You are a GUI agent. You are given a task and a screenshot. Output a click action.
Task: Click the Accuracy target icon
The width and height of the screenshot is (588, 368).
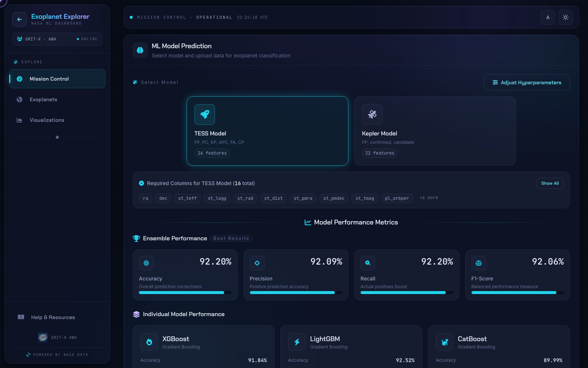pos(146,263)
